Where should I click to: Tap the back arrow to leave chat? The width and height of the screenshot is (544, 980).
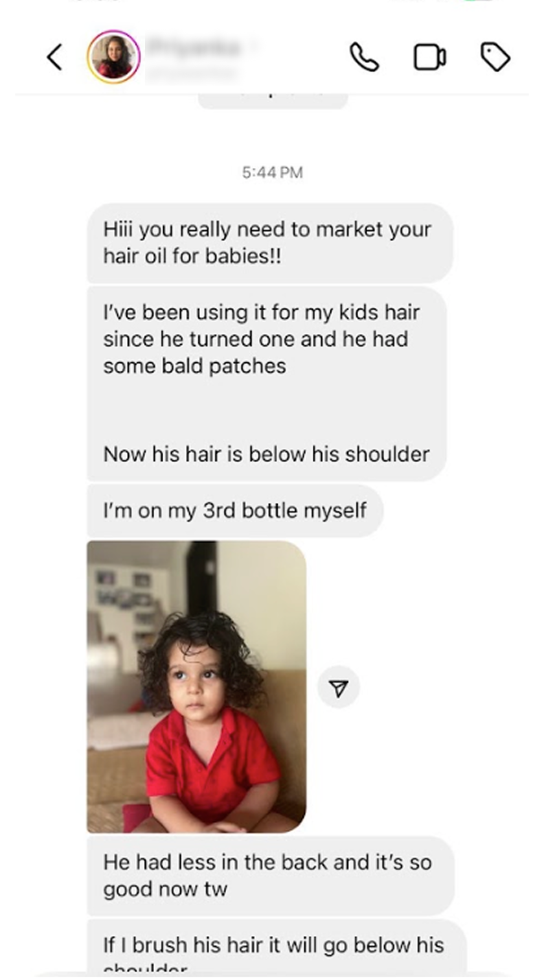tap(55, 57)
